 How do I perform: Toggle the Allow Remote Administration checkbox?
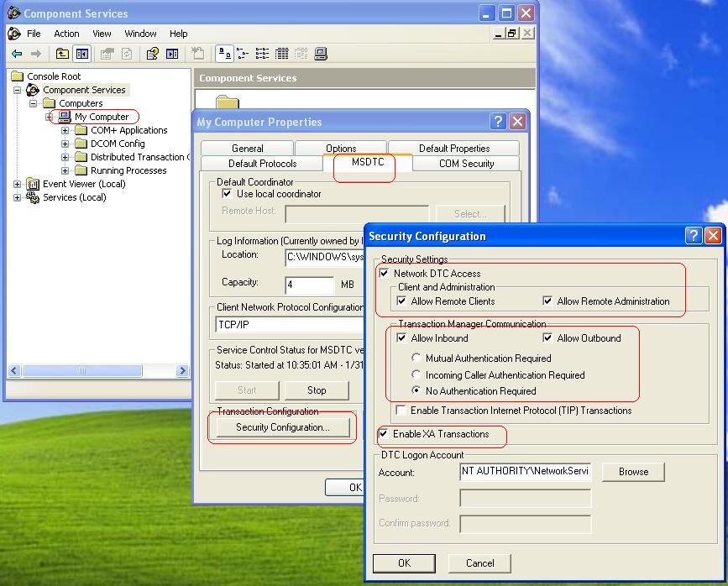[x=547, y=301]
